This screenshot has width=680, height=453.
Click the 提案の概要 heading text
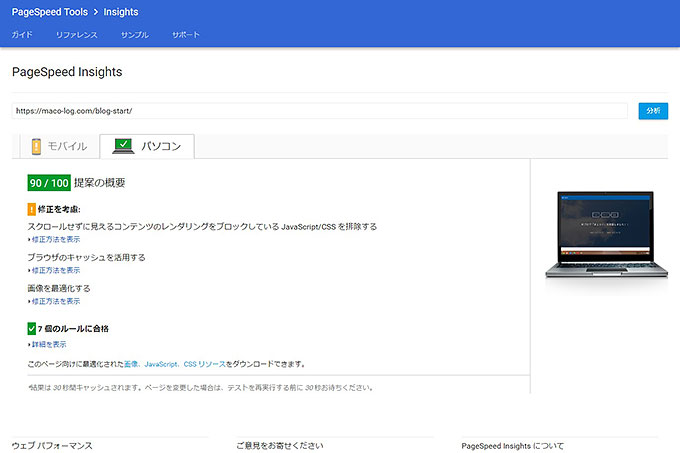tap(99, 183)
